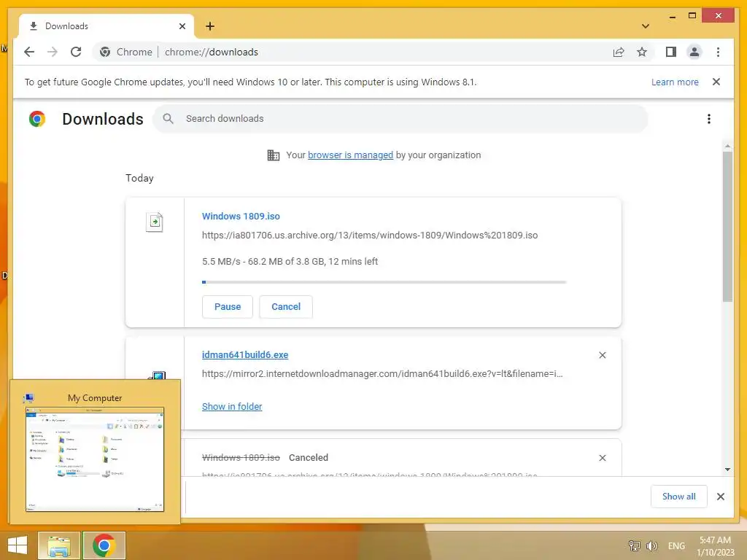Open Chrome's three-dot main menu

[x=718, y=52]
